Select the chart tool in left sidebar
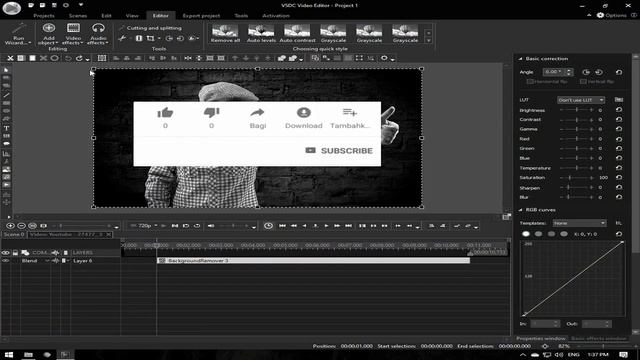This screenshot has width=640, height=360. (x=6, y=153)
